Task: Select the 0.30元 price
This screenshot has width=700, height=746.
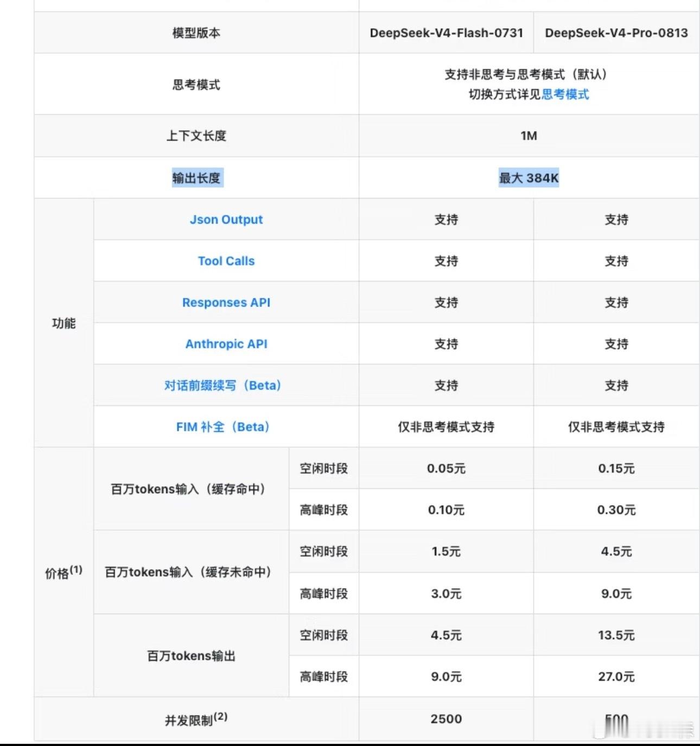Action: (x=616, y=510)
